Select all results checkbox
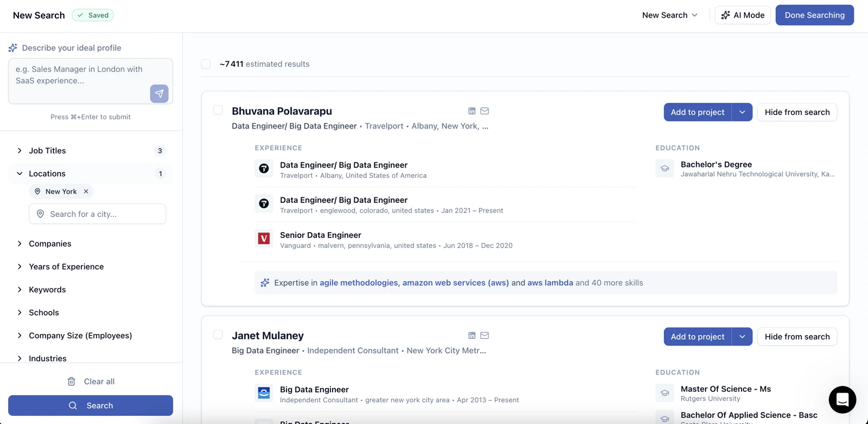The height and width of the screenshot is (424, 868). pyautogui.click(x=206, y=64)
